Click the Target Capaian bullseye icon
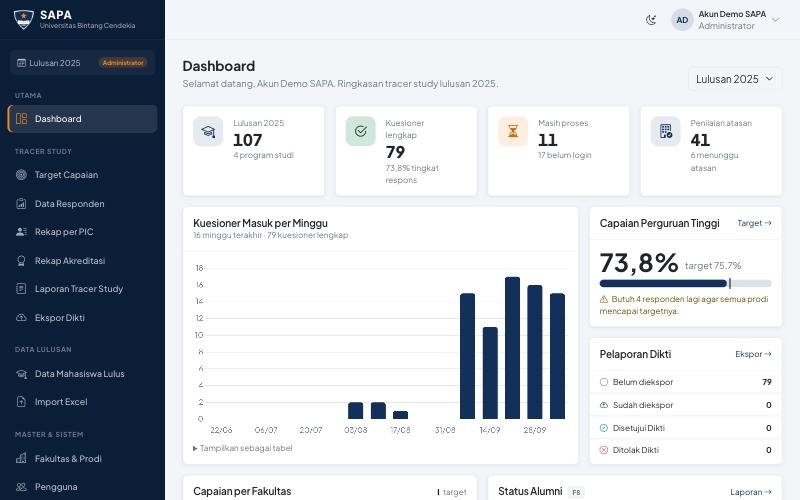 (x=21, y=174)
